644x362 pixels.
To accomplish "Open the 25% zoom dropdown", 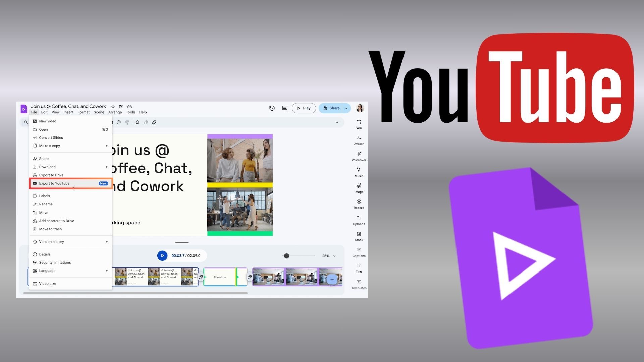I will (329, 256).
